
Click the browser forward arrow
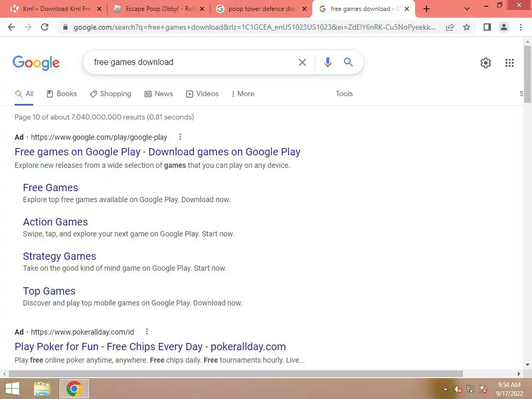pos(28,27)
